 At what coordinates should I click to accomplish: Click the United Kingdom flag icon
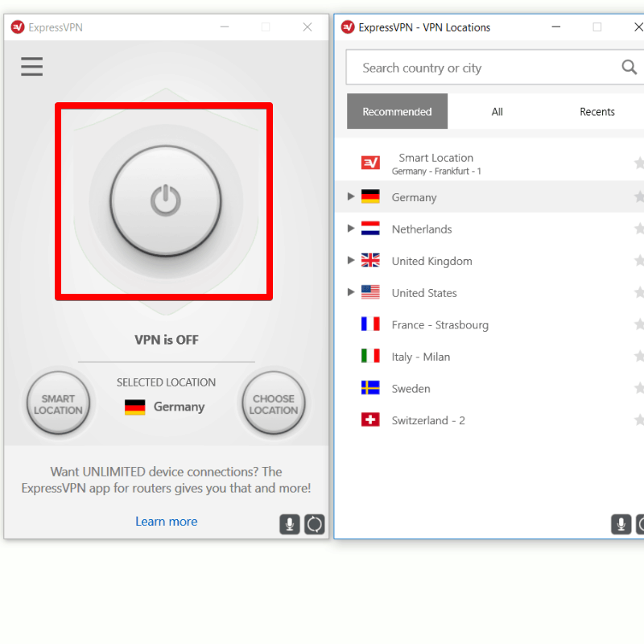370,260
